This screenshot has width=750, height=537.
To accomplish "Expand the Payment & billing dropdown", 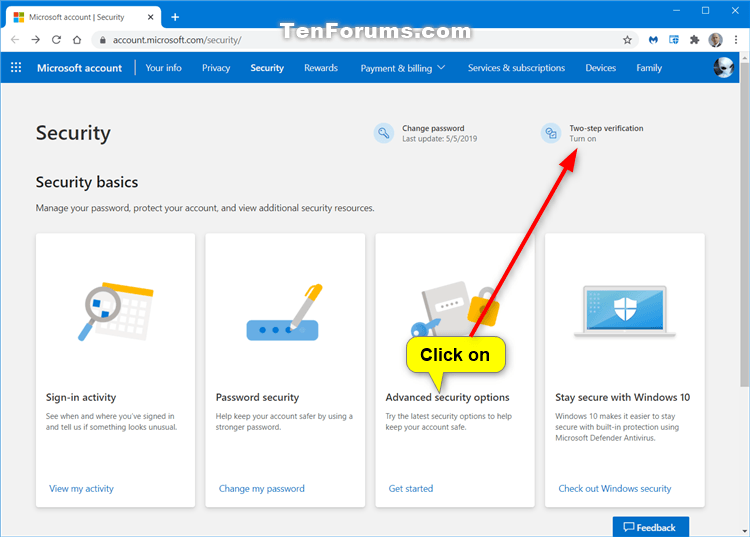I will [403, 68].
